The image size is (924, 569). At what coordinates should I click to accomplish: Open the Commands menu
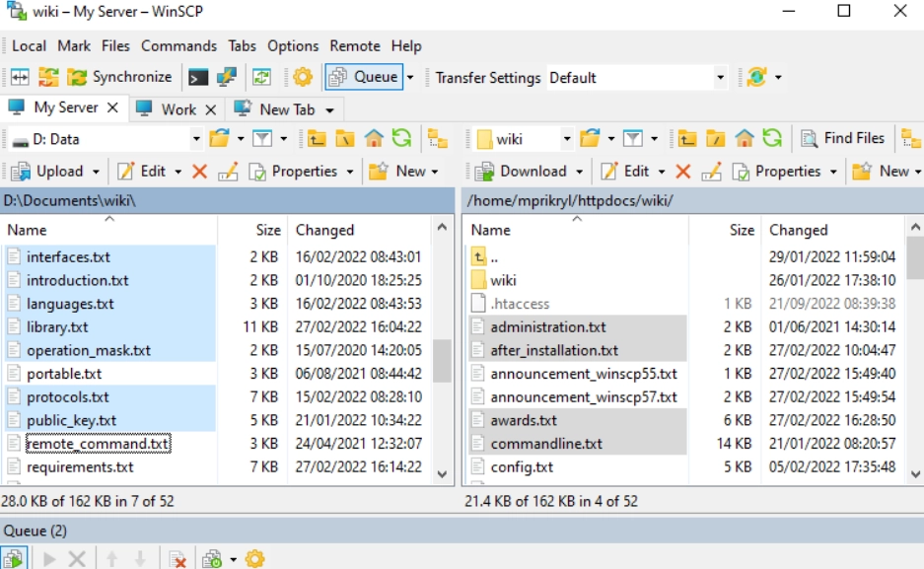click(178, 46)
